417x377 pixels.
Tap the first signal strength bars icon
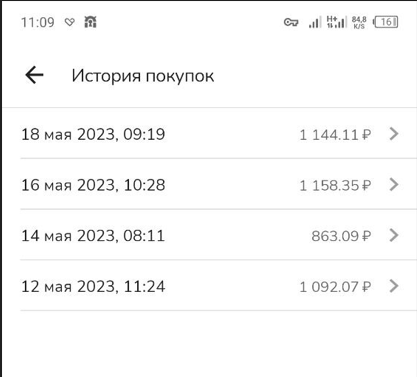(315, 22)
